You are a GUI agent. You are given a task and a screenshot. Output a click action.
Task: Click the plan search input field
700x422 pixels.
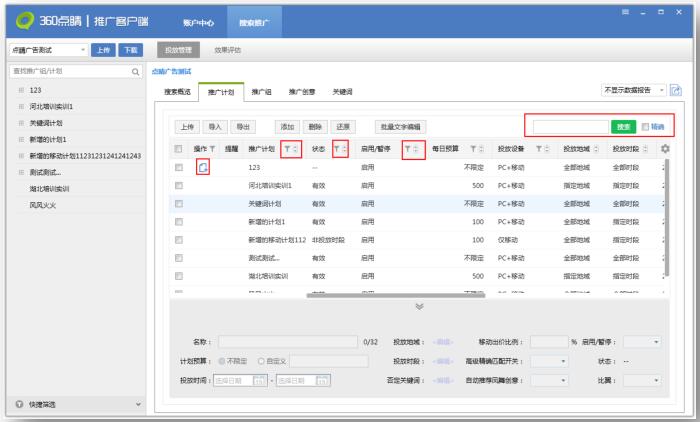pos(570,127)
